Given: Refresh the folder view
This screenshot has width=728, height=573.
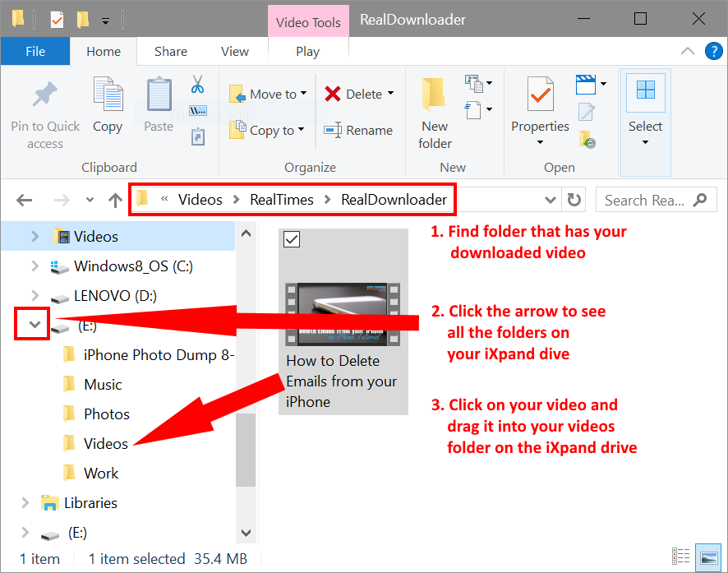Looking at the screenshot, I should [574, 200].
